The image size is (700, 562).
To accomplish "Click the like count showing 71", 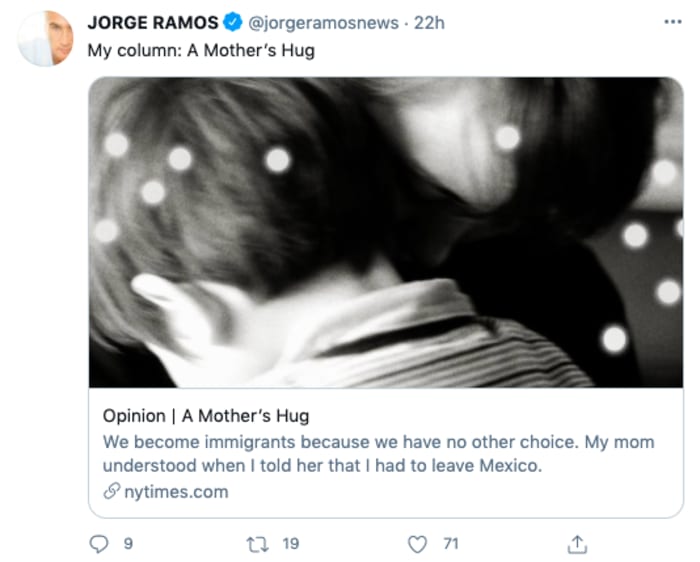I will 450,544.
